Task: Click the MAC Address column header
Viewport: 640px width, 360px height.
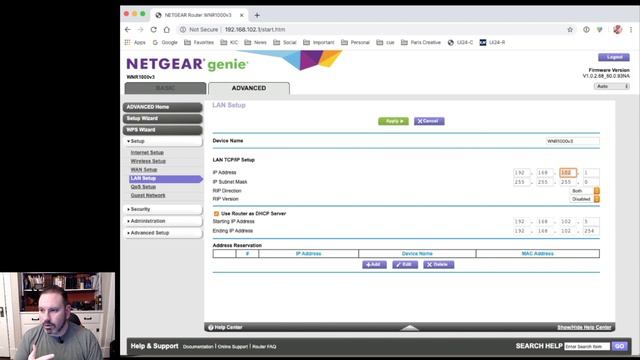Action: pyautogui.click(x=538, y=254)
